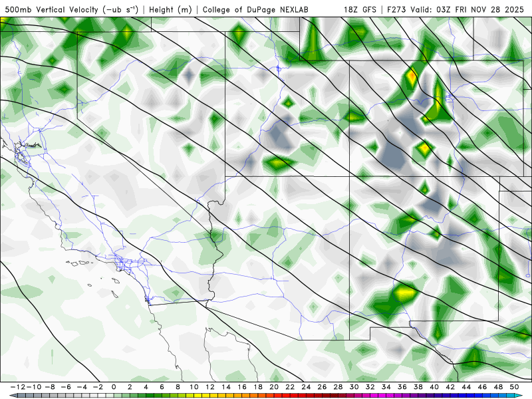Viewport: 532px width, 399px height.
Task: Click the 'Height (m)' title label
Action: tap(170, 10)
